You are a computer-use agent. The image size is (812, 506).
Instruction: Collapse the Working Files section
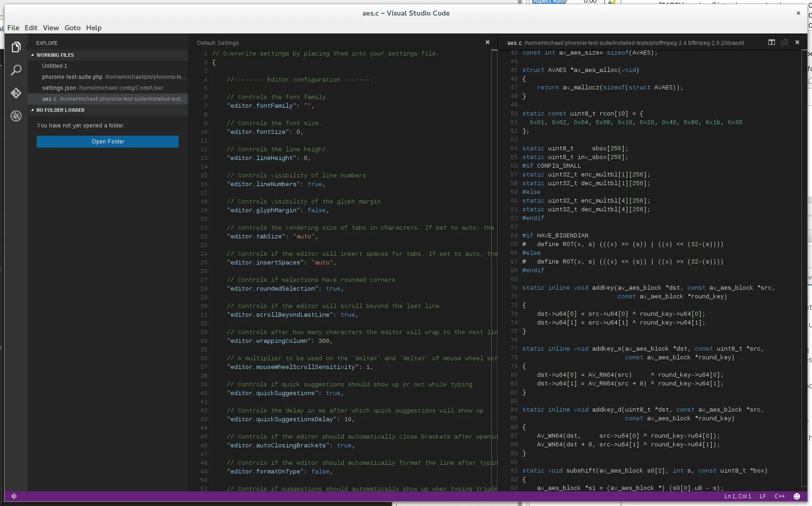tap(33, 55)
